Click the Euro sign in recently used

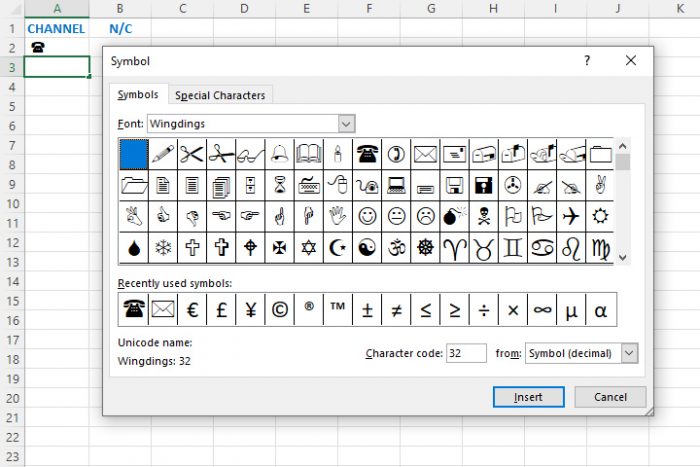(191, 310)
